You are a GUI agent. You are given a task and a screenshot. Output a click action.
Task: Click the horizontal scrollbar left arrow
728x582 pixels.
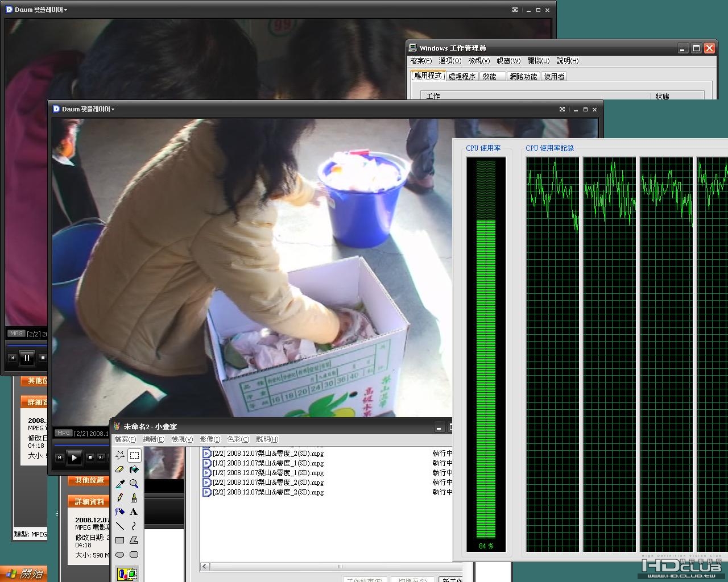click(205, 567)
